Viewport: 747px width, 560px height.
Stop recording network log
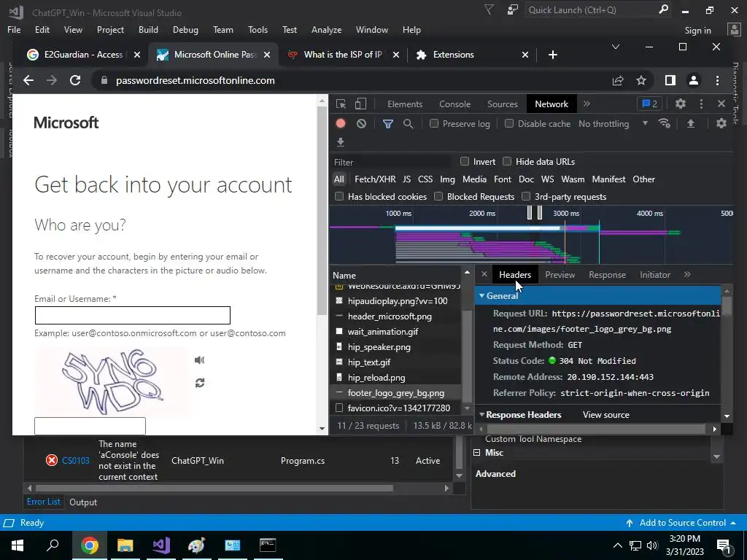pos(341,124)
